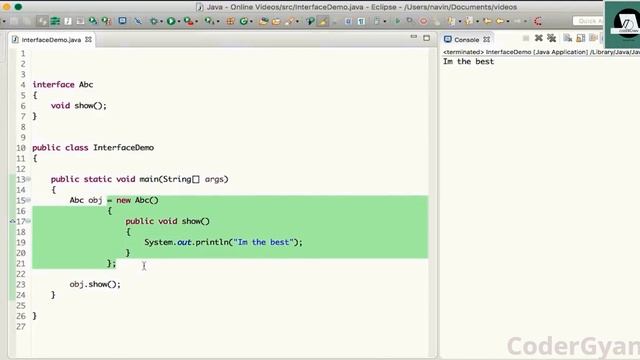Viewport: 640px width, 360px height.
Task: Collapse the fold marker on line 13
Action: click(x=28, y=179)
